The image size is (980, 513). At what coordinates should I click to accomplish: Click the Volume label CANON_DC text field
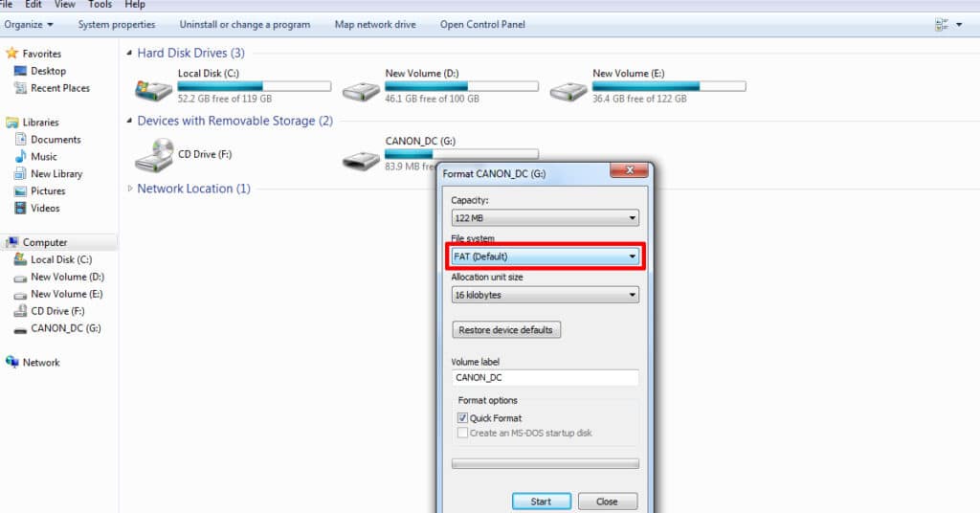tap(545, 377)
